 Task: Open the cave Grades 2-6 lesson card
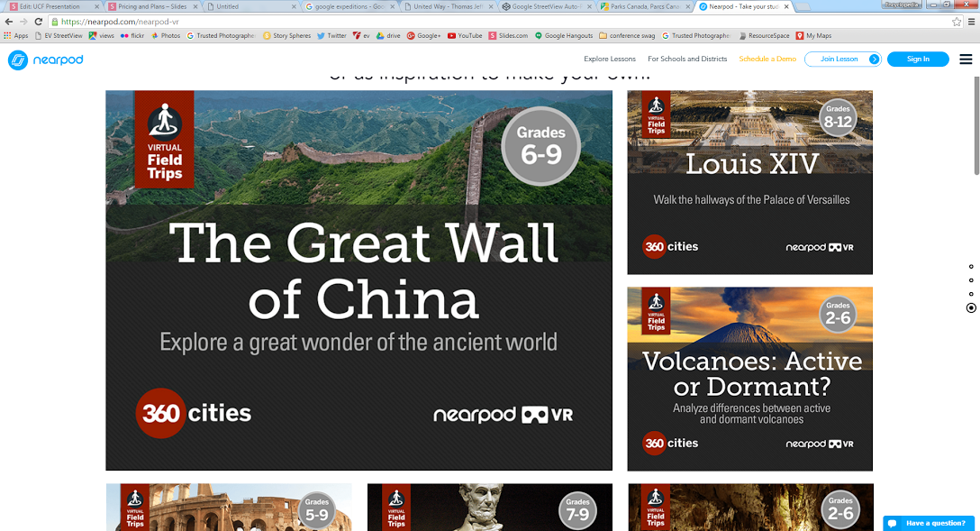(750, 508)
